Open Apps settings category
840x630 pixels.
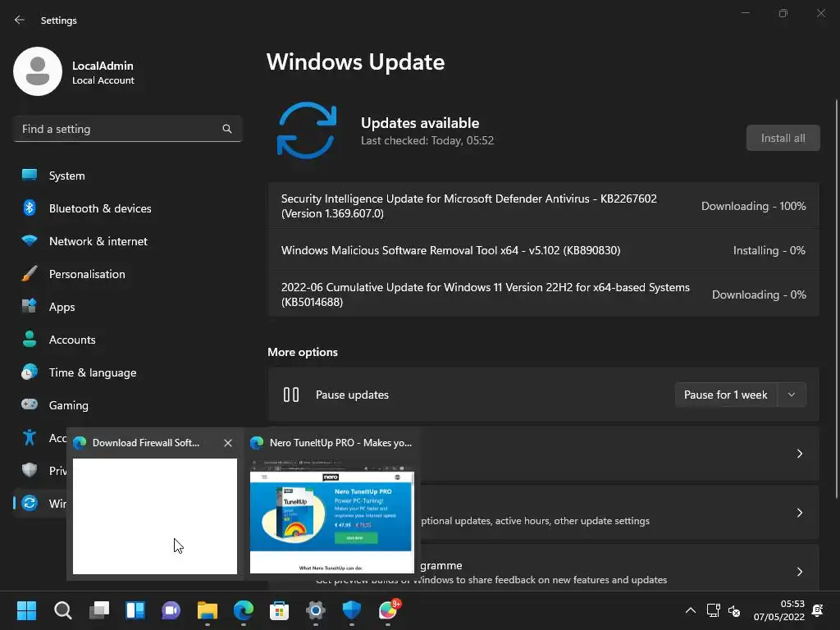(127, 307)
